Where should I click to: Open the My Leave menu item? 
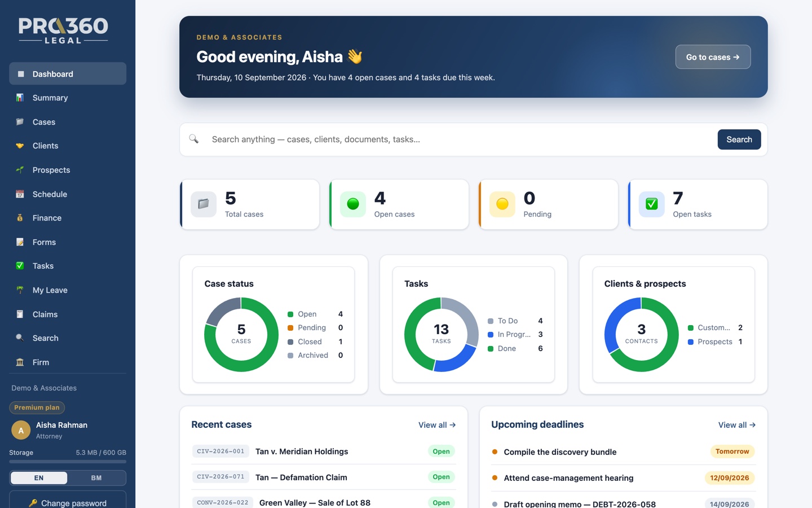[x=68, y=290]
